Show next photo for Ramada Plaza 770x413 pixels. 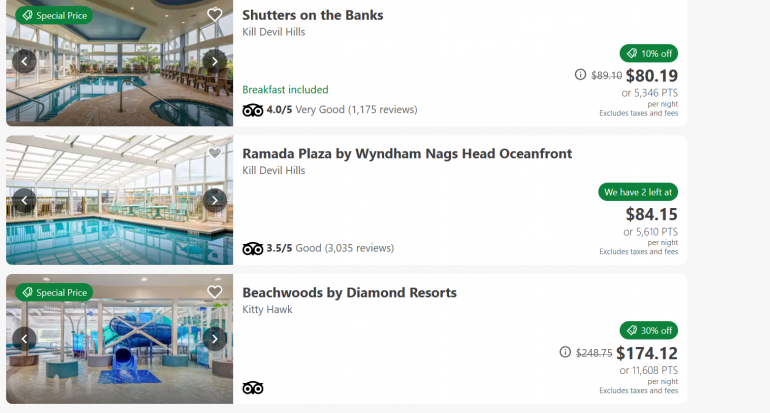(214, 199)
